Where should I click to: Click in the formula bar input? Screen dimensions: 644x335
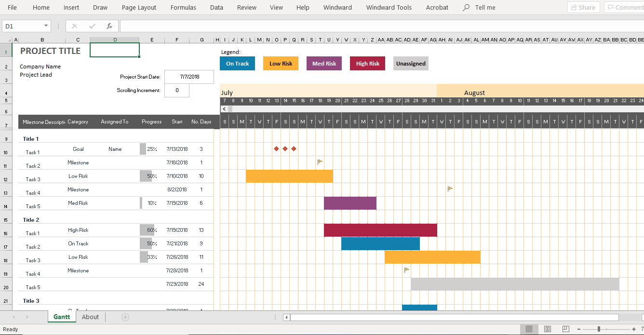point(381,26)
